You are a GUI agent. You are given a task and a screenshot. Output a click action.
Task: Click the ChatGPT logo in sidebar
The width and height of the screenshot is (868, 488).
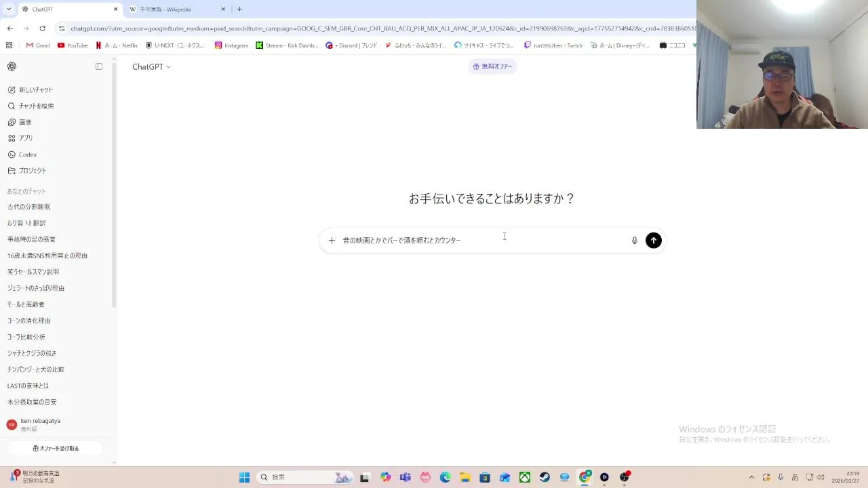pyautogui.click(x=12, y=66)
